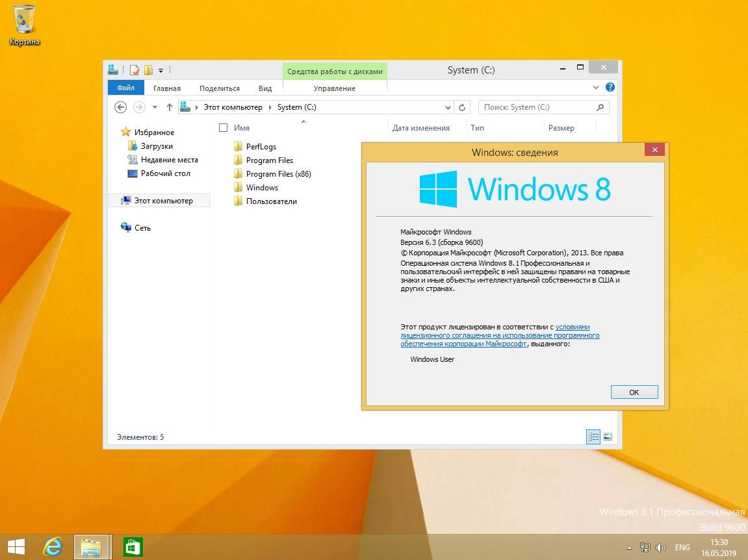Click System (C:) in the address bar
The width and height of the screenshot is (748, 560).
click(x=297, y=107)
